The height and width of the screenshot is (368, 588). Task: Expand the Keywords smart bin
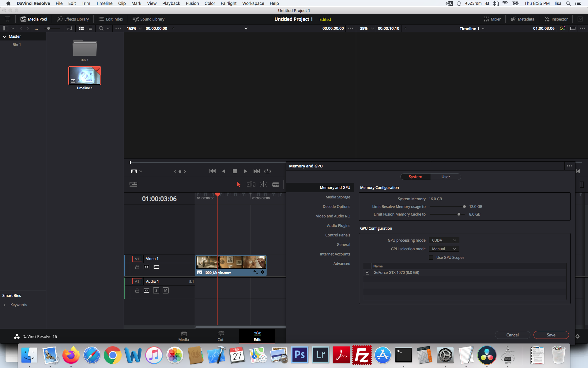[5, 305]
